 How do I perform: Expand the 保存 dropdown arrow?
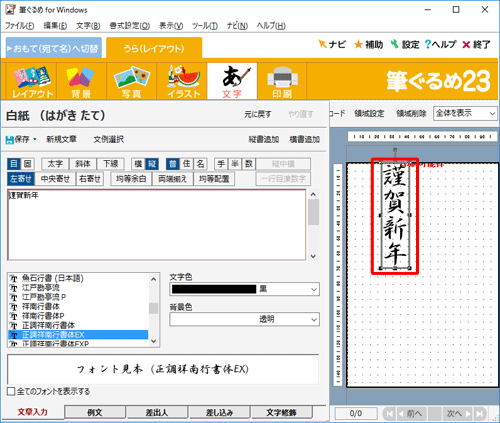(34, 139)
